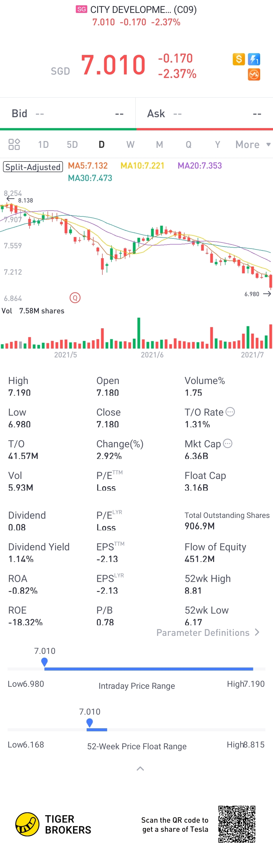Tap the yellow dollar sign icon
273x868 pixels.
[x=239, y=59]
